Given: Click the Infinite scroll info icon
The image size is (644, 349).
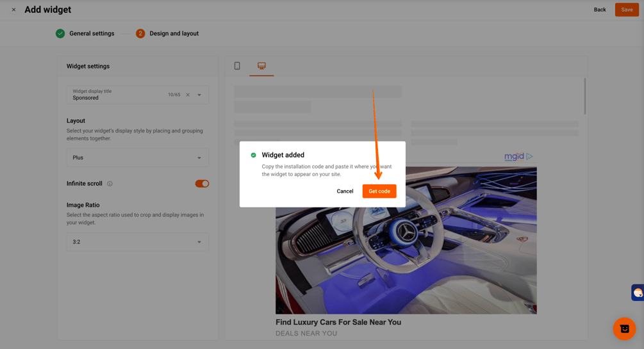Looking at the screenshot, I should pyautogui.click(x=110, y=184).
